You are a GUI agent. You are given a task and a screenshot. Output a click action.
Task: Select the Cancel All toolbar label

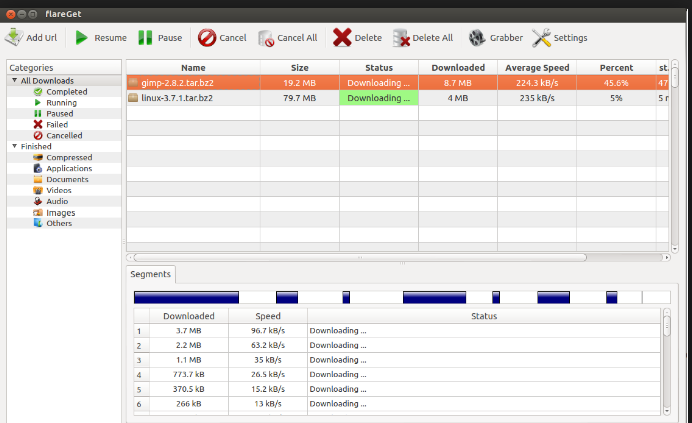click(297, 38)
